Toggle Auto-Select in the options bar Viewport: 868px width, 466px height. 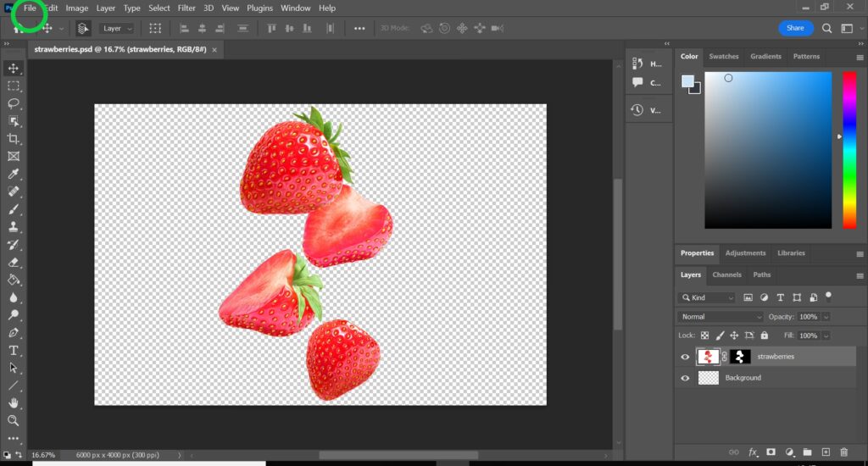click(x=83, y=28)
